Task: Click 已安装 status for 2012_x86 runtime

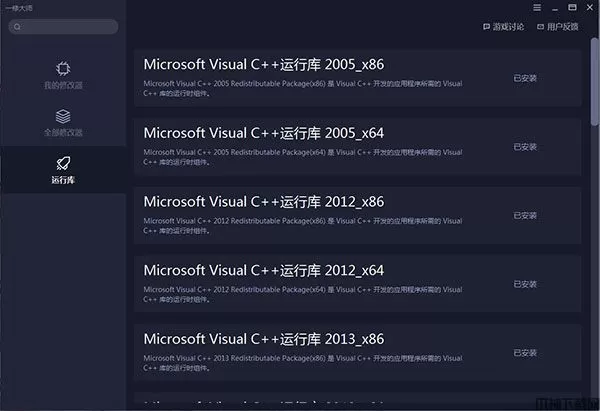Action: point(525,216)
